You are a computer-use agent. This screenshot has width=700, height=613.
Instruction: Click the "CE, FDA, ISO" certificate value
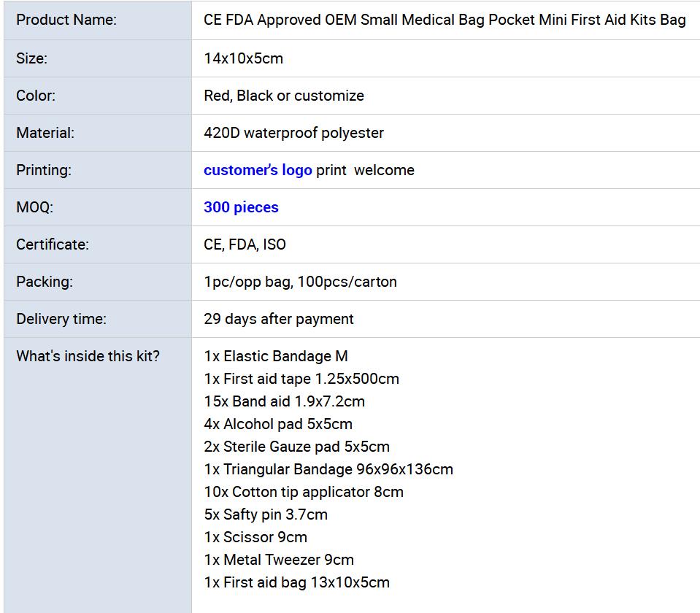[x=245, y=244]
